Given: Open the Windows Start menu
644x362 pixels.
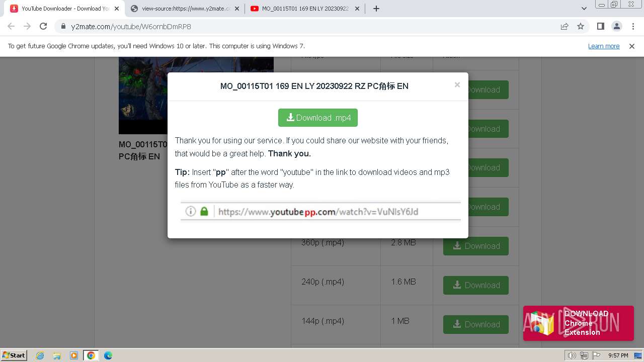Looking at the screenshot, I should 14,355.
